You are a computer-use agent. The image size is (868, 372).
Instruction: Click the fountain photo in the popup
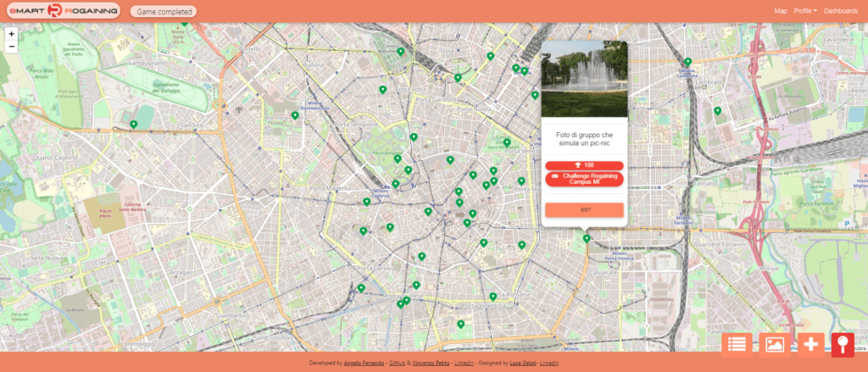point(584,78)
